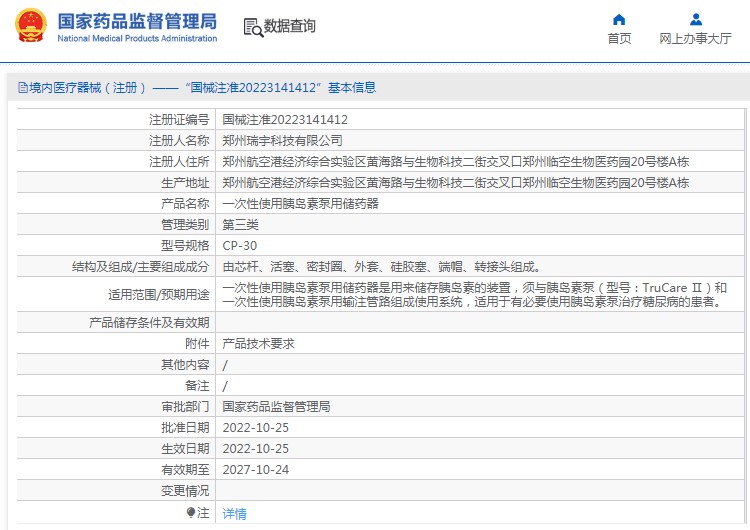750x530 pixels.
Task: Click the 注册人名称 row label
Action: click(179, 141)
